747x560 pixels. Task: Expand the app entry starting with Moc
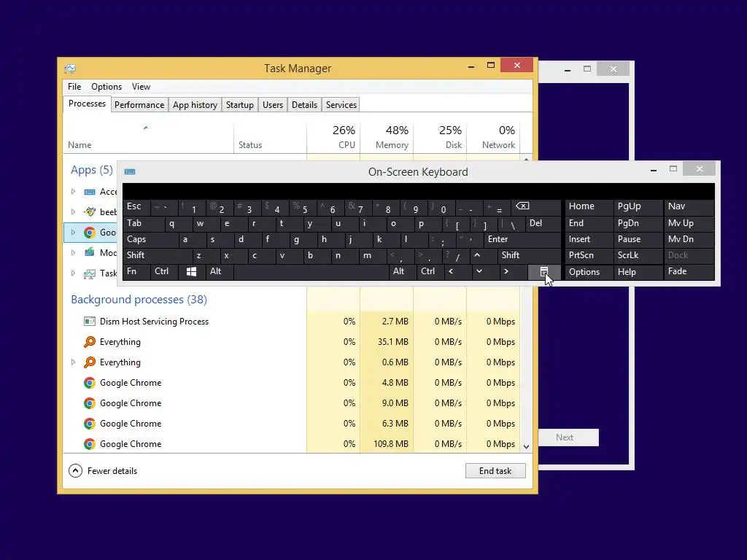74,253
